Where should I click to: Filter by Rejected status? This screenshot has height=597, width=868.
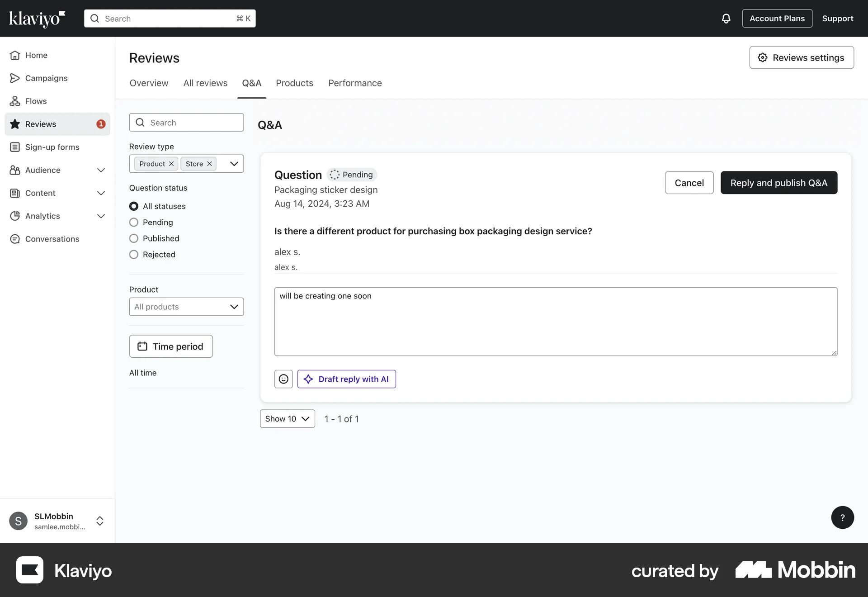tap(134, 255)
